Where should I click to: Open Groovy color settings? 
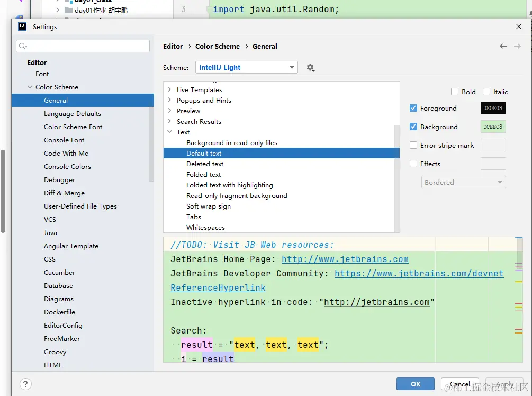(x=55, y=352)
